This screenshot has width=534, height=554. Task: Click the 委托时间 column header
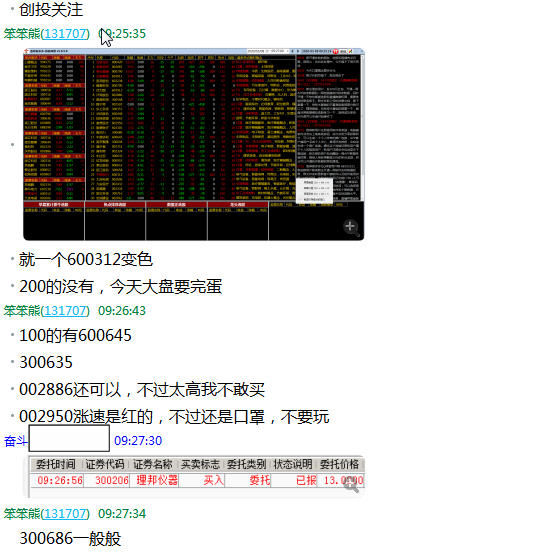(56, 464)
